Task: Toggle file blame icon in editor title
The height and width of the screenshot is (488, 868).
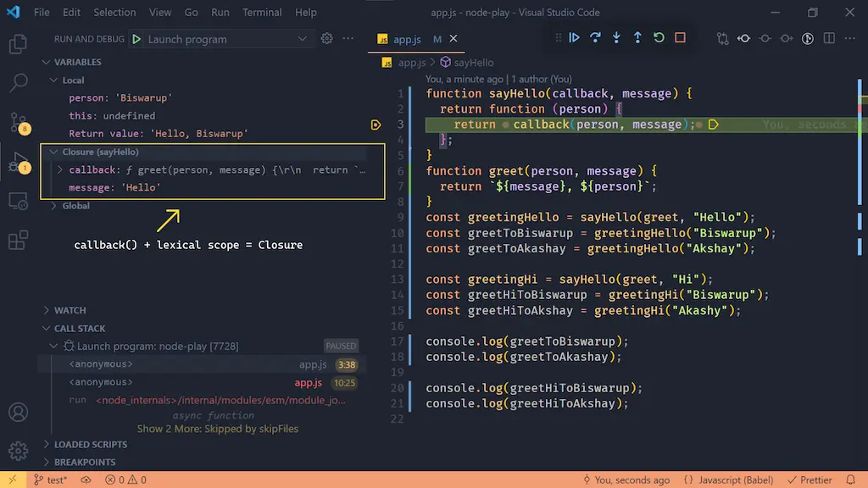Action: tap(808, 38)
